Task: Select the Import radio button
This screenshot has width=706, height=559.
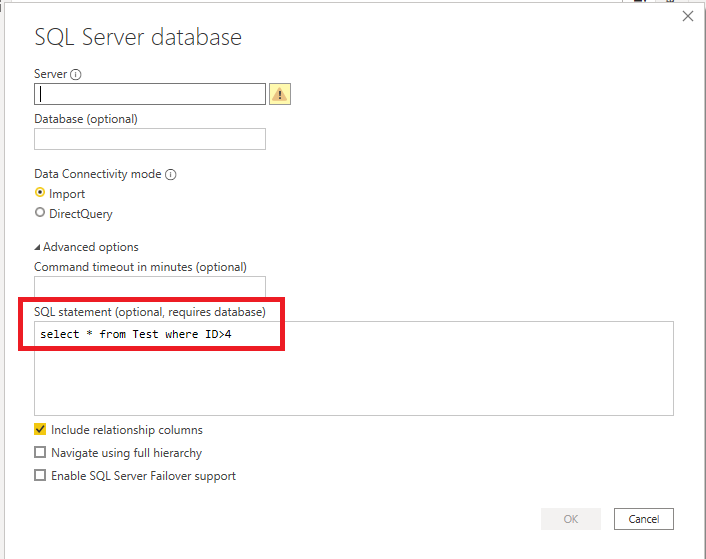Action: coord(40,193)
